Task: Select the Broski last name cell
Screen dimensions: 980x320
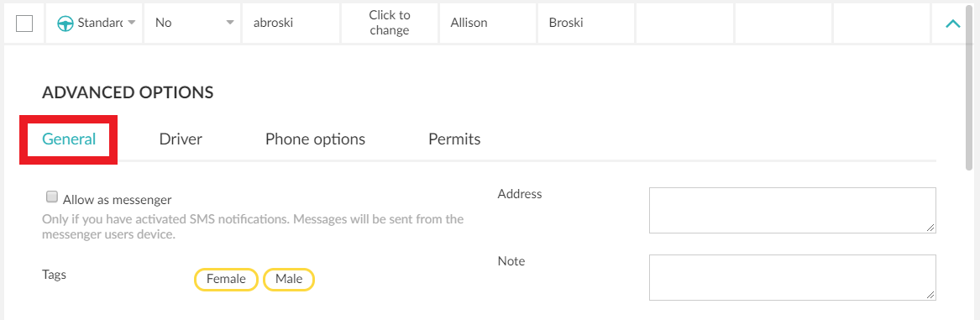Action: click(586, 24)
